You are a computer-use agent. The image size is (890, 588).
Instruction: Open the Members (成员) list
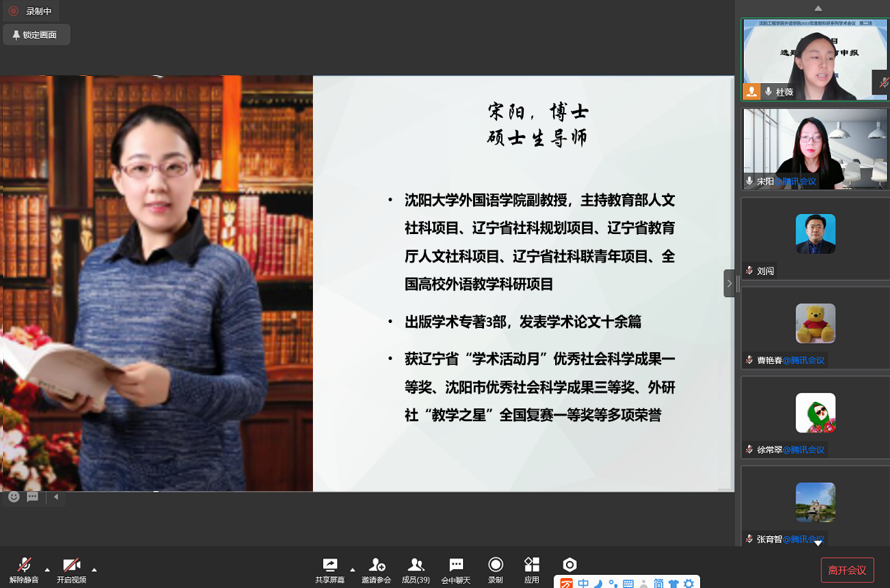(x=416, y=568)
